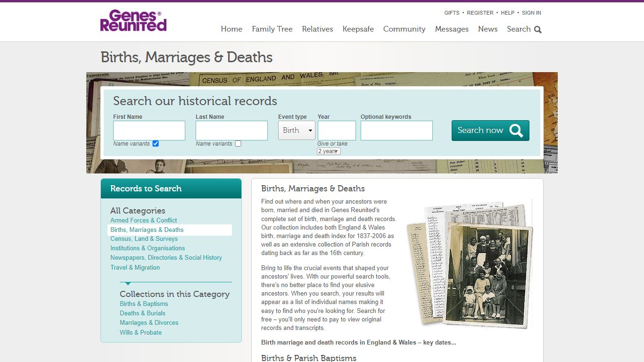Click the Optional keywords field
The height and width of the screenshot is (362, 644).
point(396,131)
